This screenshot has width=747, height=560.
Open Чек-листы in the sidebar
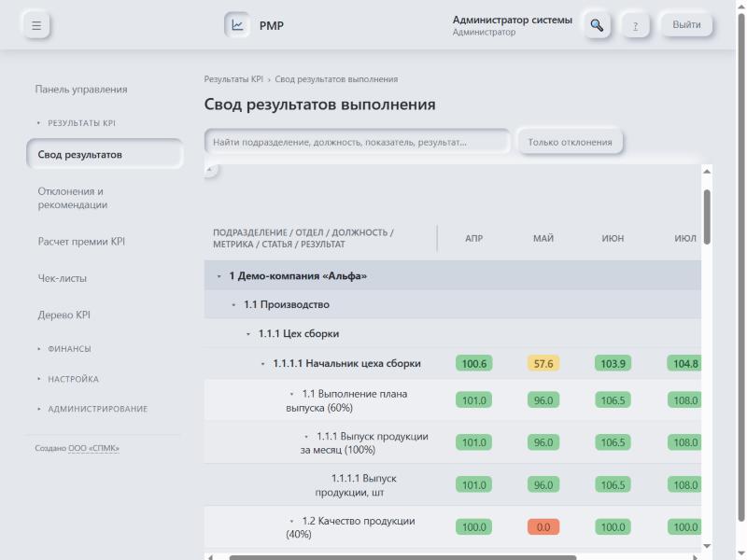[63, 278]
